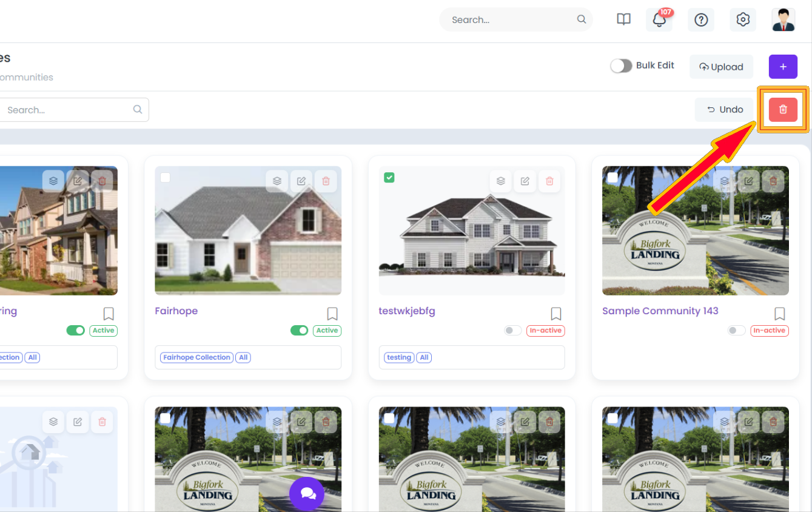The height and width of the screenshot is (512, 812).
Task: Click the Upload button
Action: (721, 67)
